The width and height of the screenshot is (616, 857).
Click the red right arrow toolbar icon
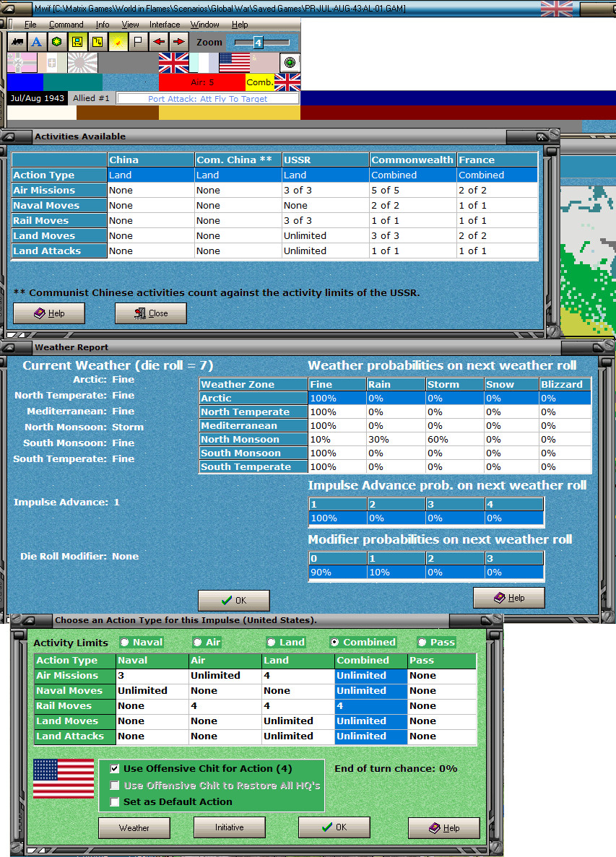coord(178,42)
